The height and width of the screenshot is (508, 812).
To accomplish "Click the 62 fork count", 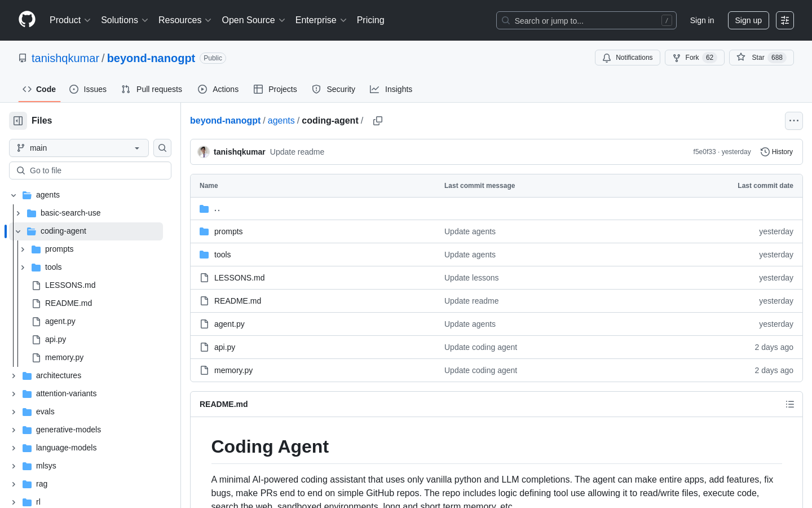I will point(710,58).
